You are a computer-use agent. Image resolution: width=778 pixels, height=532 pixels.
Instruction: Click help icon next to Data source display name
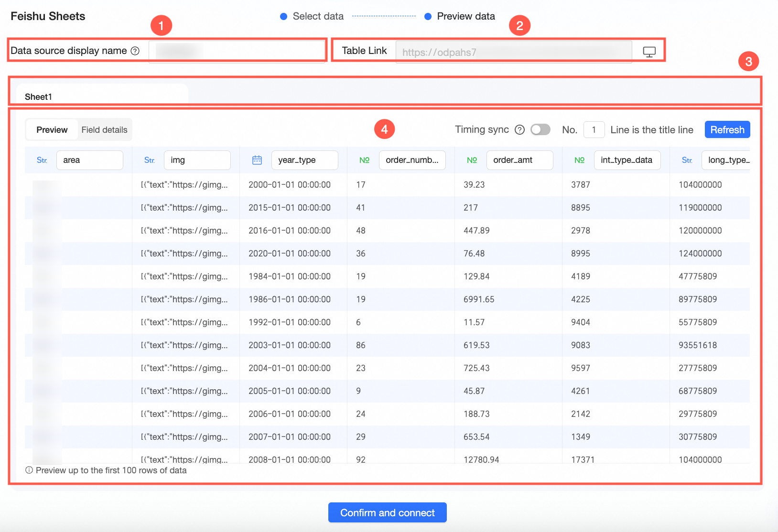(135, 51)
